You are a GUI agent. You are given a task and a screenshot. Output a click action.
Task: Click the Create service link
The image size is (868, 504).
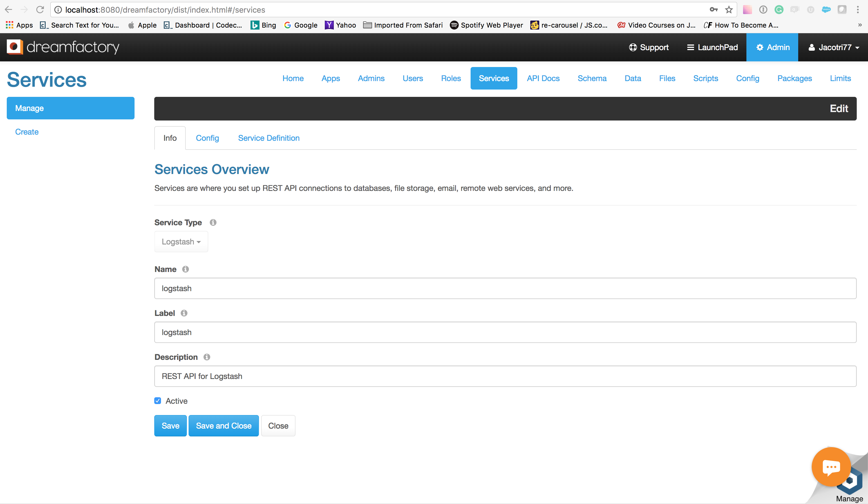[27, 131]
